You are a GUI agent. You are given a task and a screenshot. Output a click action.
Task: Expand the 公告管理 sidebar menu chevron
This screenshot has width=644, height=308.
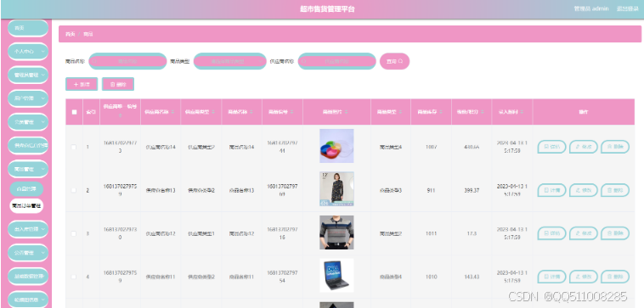[42, 253]
